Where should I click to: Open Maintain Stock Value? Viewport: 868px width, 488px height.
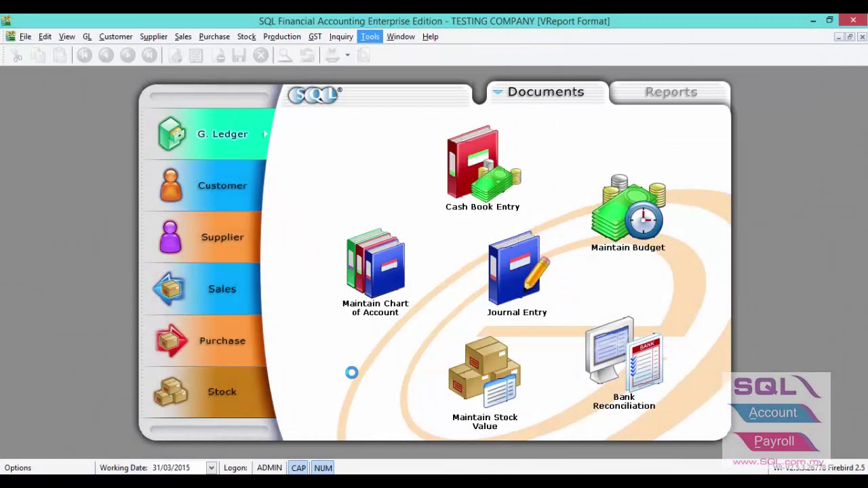[485, 384]
